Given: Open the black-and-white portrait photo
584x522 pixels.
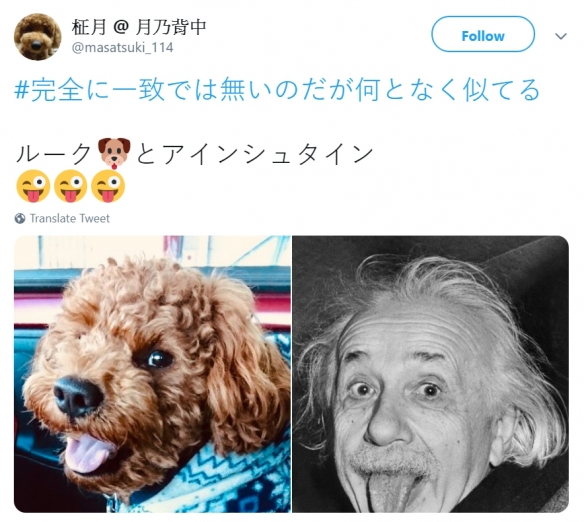Looking at the screenshot, I should pyautogui.click(x=431, y=374).
